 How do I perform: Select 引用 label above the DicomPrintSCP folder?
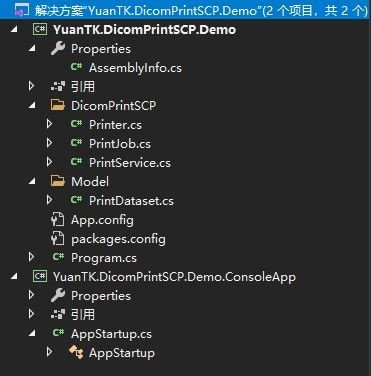click(x=83, y=87)
